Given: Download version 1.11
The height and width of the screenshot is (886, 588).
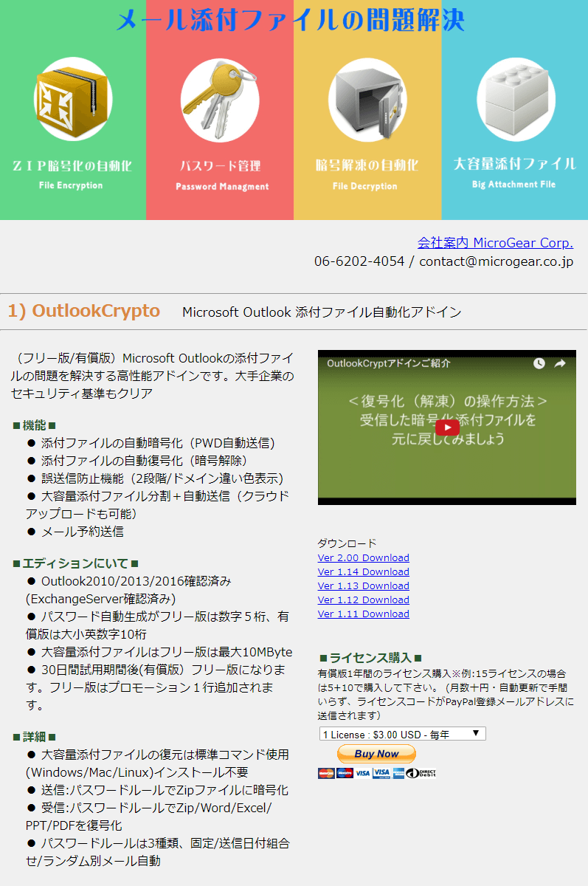Looking at the screenshot, I should (x=363, y=614).
